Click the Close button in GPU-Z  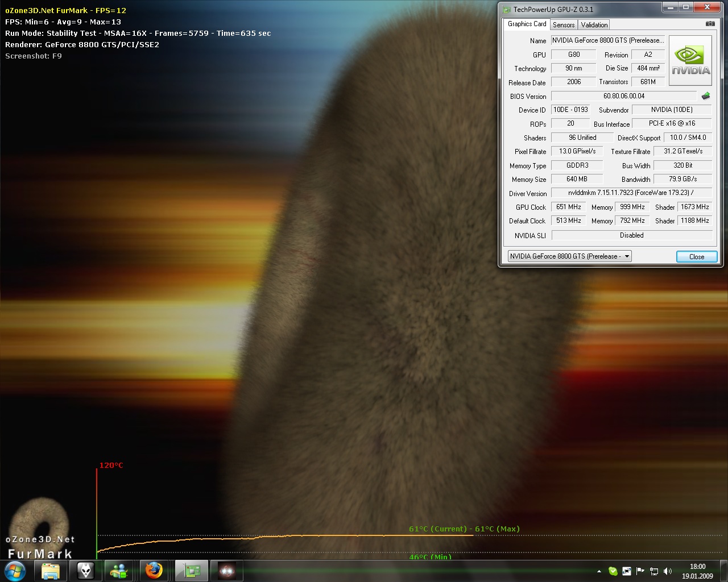[x=697, y=256]
